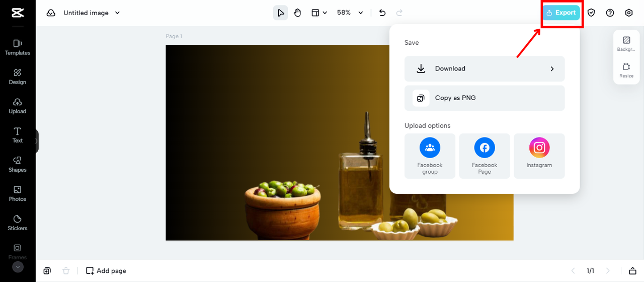Select the hand pan tool
The image size is (644, 282).
pos(297,13)
